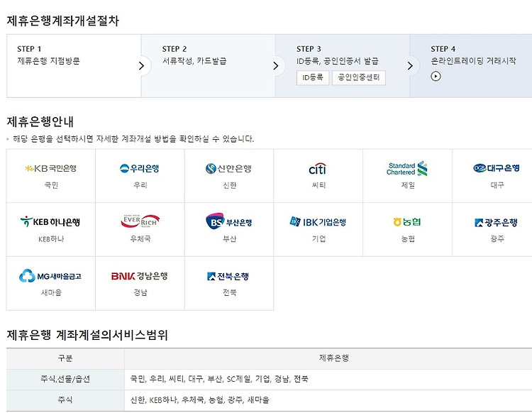This screenshot has height=413, width=532.
Task: Click the STEP 4 play circle icon
Action: 436,77
